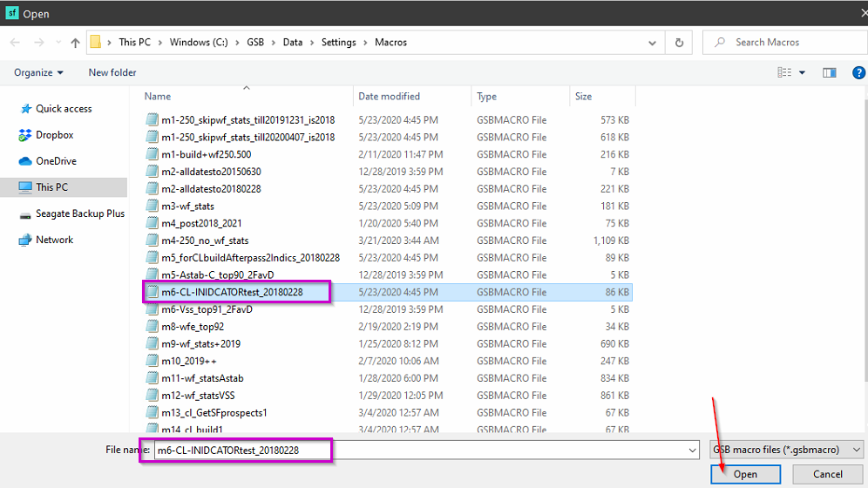Select OneDrive in the navigation pane
This screenshot has width=868, height=488.
click(x=56, y=161)
